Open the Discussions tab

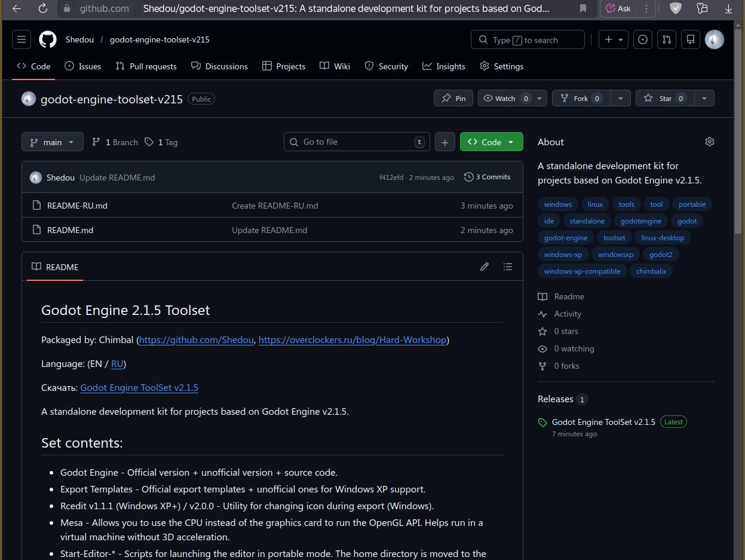tap(219, 66)
